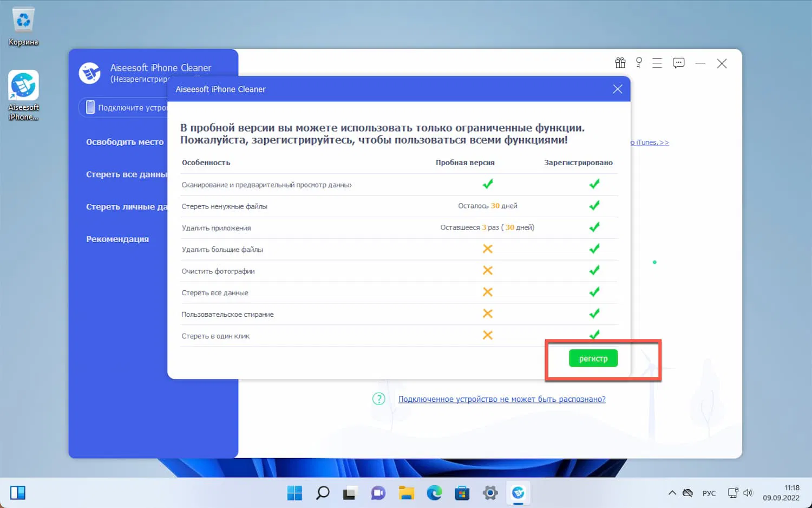The height and width of the screenshot is (508, 812).
Task: Click orange cross in «Стереть в один клик» row
Action: (488, 335)
